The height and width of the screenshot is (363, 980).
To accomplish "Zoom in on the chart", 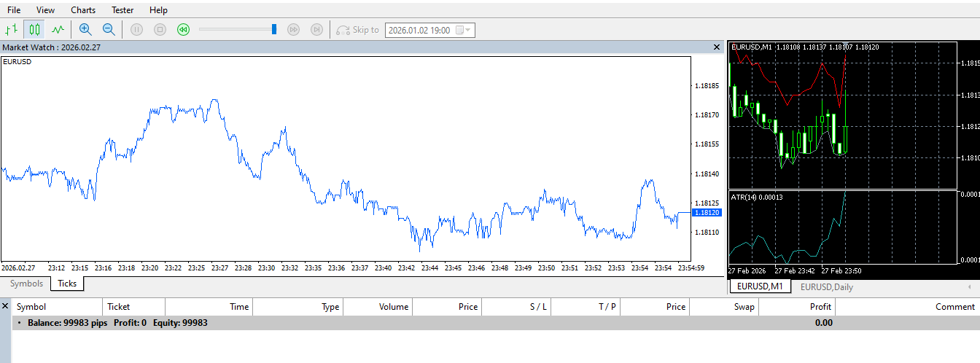I will [85, 30].
